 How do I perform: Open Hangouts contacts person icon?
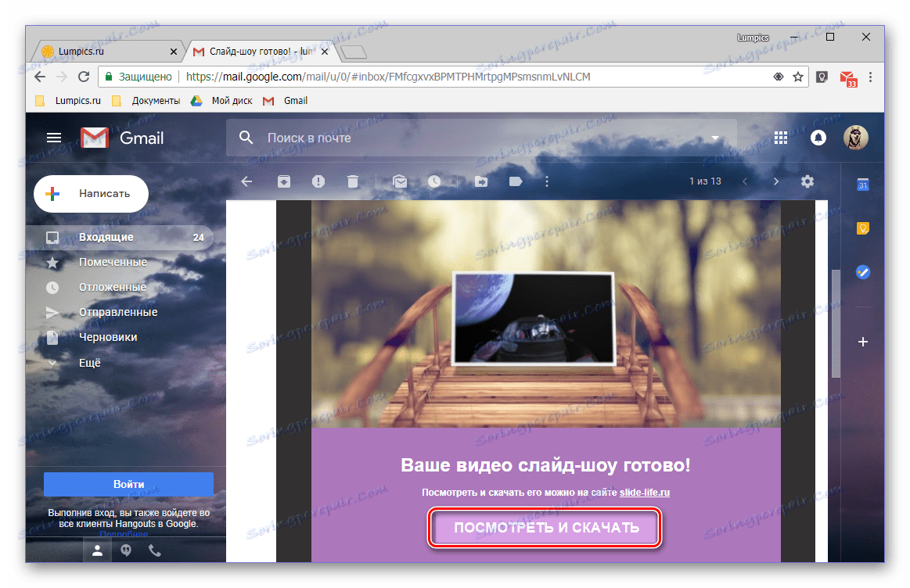pyautogui.click(x=98, y=550)
